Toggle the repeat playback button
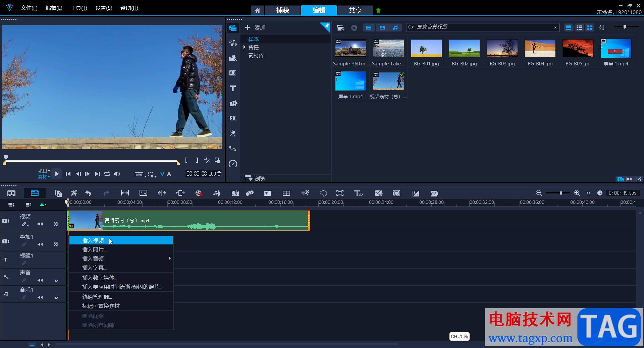Viewport: 644px width, 348px height. [107, 174]
